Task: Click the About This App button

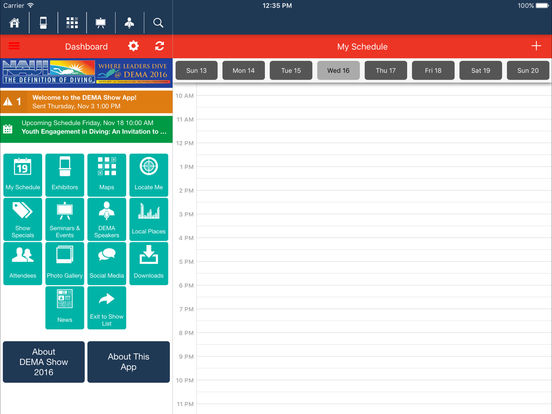Action: click(x=128, y=362)
